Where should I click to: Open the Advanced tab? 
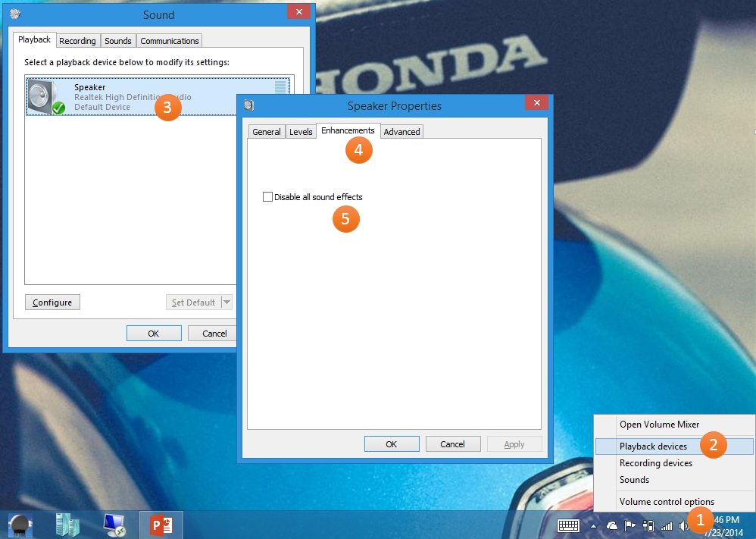coord(401,132)
